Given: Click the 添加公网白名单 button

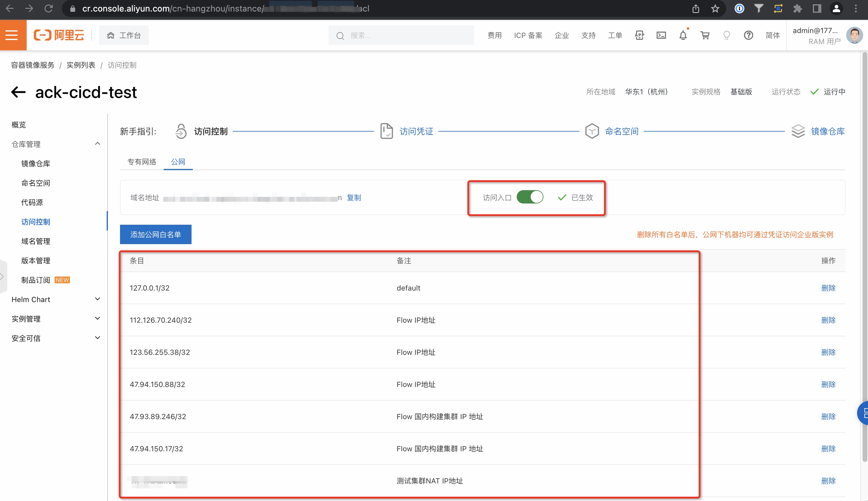Looking at the screenshot, I should coord(155,235).
